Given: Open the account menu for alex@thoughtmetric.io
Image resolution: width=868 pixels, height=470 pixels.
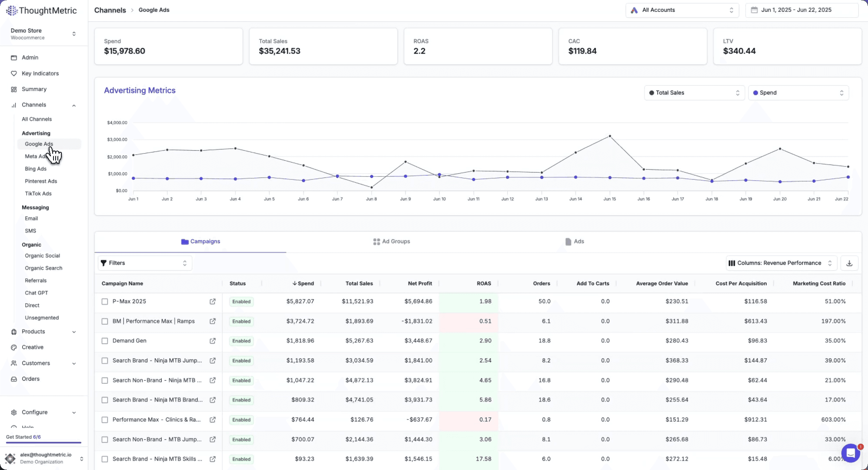Looking at the screenshot, I should pos(43,458).
